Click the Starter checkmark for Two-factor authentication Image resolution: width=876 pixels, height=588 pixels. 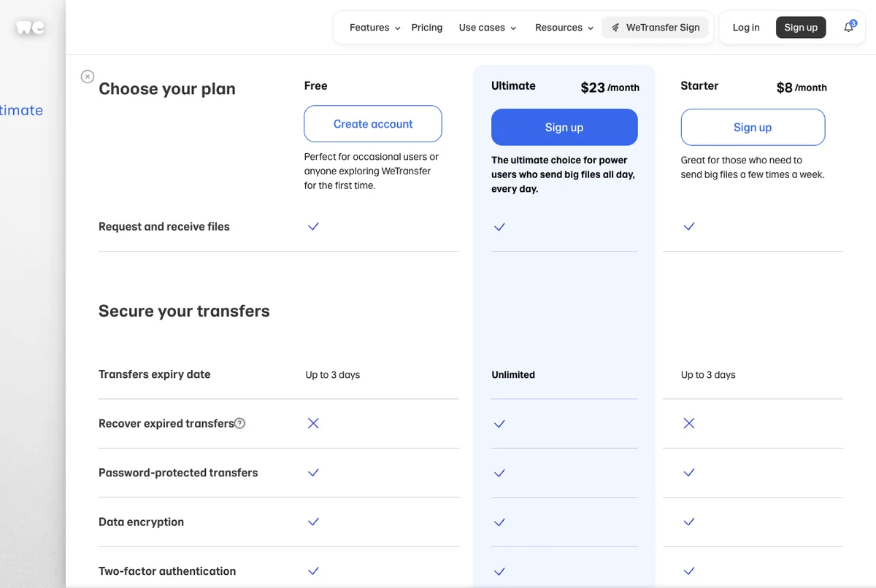point(688,571)
